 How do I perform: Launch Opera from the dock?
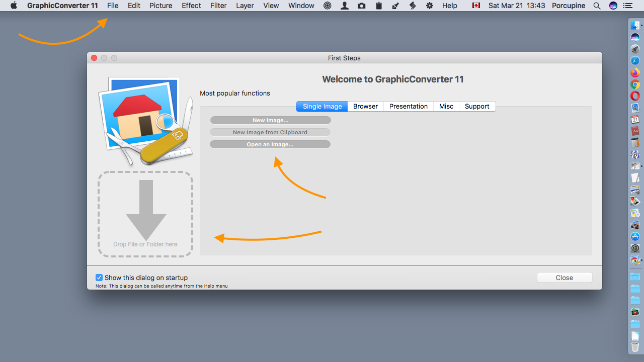tap(635, 96)
